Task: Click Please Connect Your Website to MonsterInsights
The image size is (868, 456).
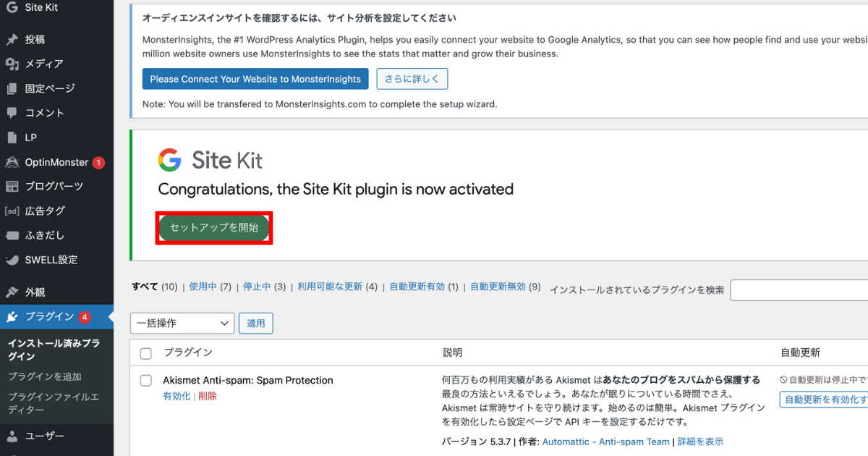Action: (x=255, y=79)
